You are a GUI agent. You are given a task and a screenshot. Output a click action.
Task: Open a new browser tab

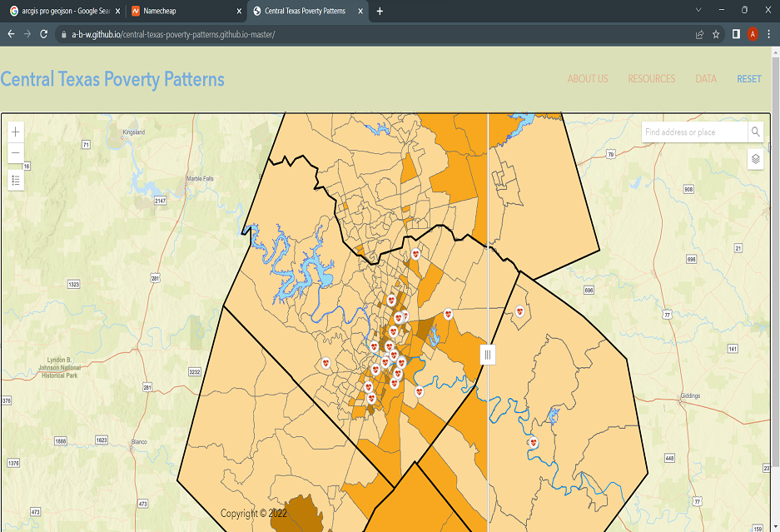point(380,11)
